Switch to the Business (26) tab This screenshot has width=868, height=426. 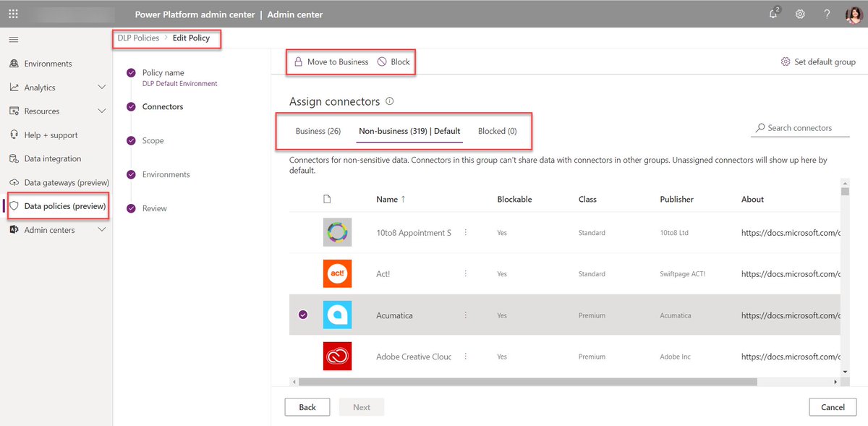pyautogui.click(x=318, y=132)
